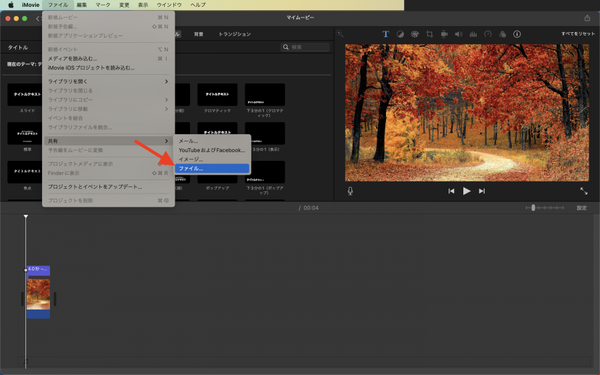Click the search magnifier icon
Screen dimensions: 600x375
pos(286,47)
